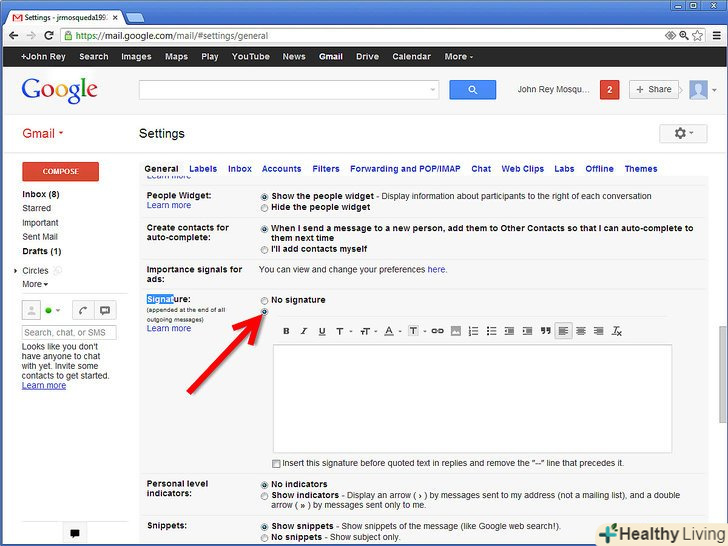Select No indicators option
Image resolution: width=728 pixels, height=546 pixels.
264,485
